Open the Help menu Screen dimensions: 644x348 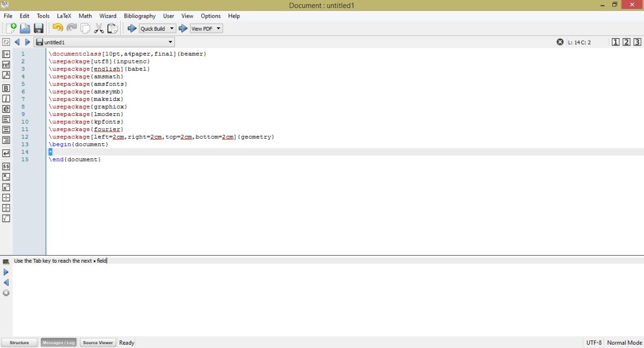234,16
